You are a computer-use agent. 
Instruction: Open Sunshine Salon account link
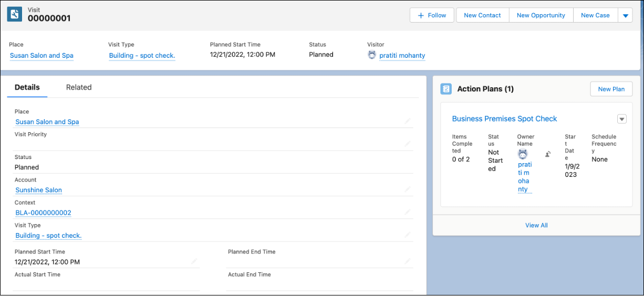click(39, 190)
